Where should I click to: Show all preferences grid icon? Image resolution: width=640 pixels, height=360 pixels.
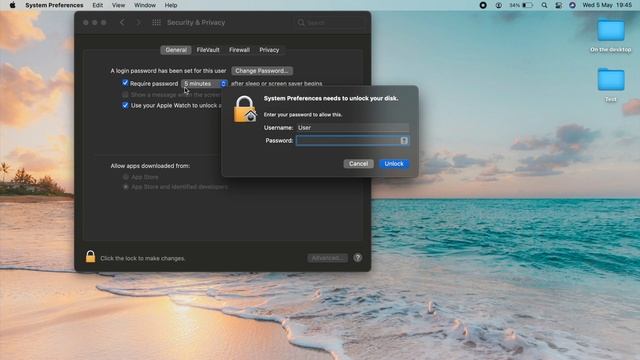156,22
